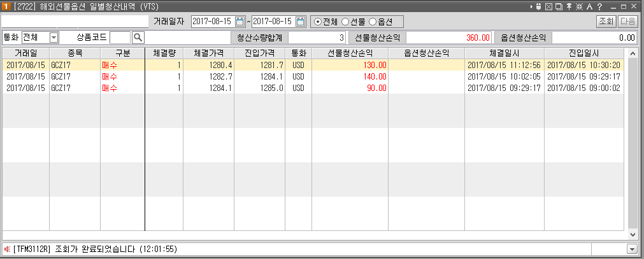Expand the status message history dropdown
Image resolution: width=644 pixels, height=259 pixels.
tap(632, 249)
